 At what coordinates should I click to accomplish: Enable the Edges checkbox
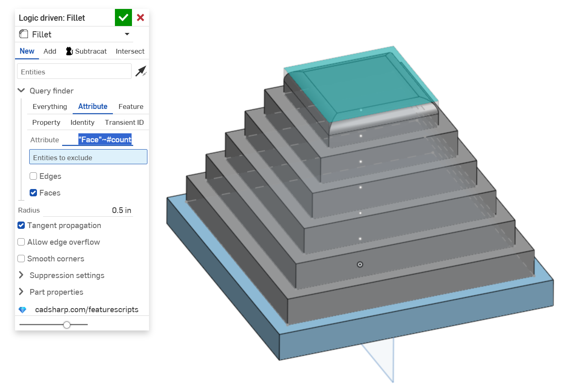pyautogui.click(x=33, y=176)
